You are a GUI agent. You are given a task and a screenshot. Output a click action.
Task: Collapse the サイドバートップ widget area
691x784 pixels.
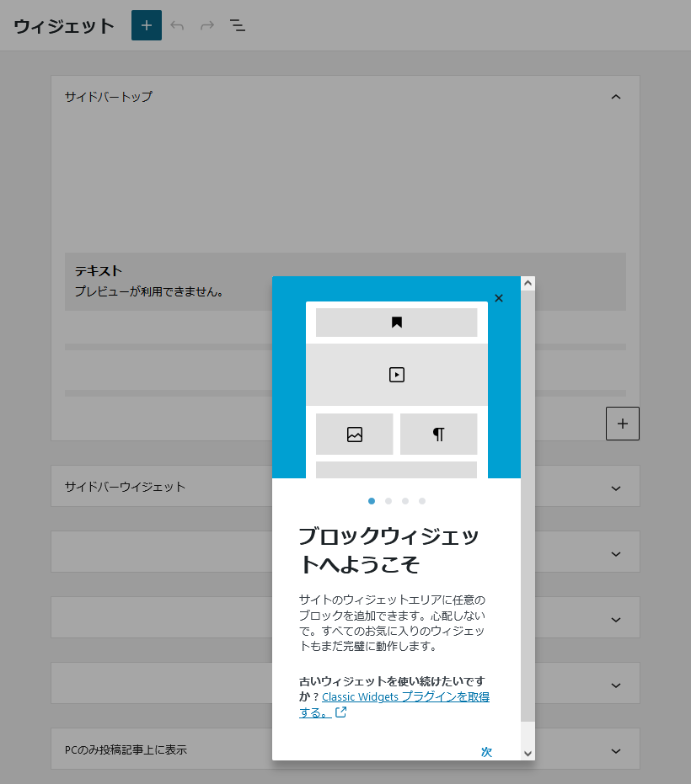pos(616,96)
